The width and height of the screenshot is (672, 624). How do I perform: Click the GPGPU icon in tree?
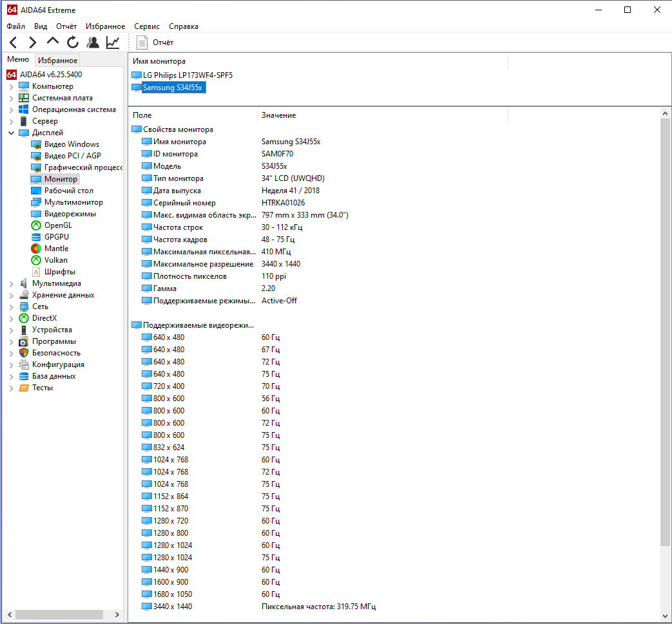click(x=37, y=237)
